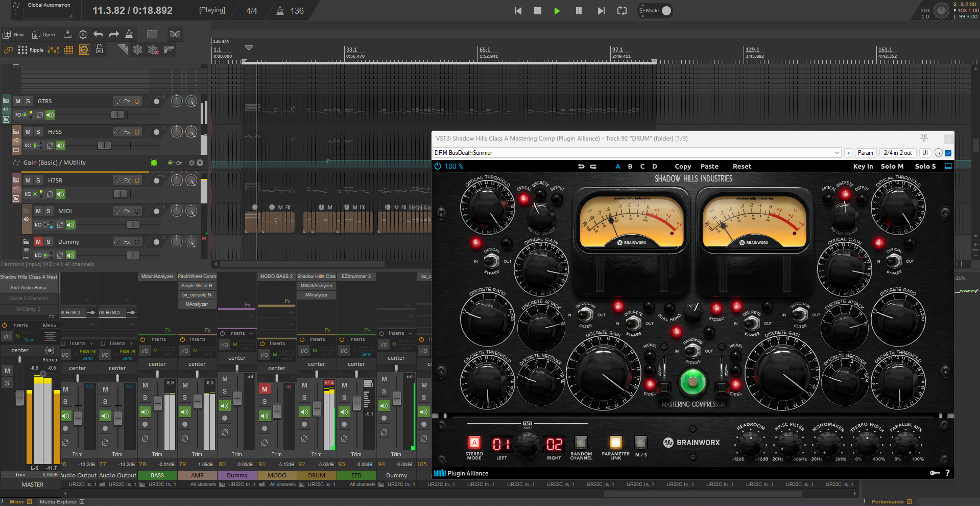The height and width of the screenshot is (506, 980).
Task: Click the Solo M button
Action: [x=892, y=166]
